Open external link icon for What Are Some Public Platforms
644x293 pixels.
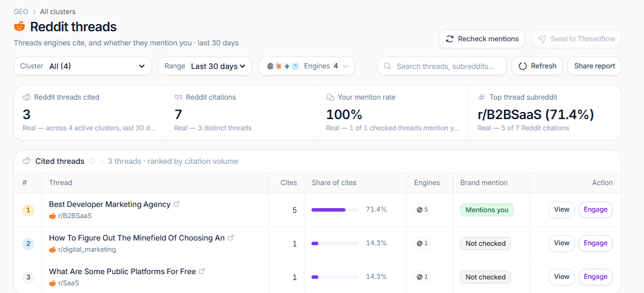[x=202, y=271]
